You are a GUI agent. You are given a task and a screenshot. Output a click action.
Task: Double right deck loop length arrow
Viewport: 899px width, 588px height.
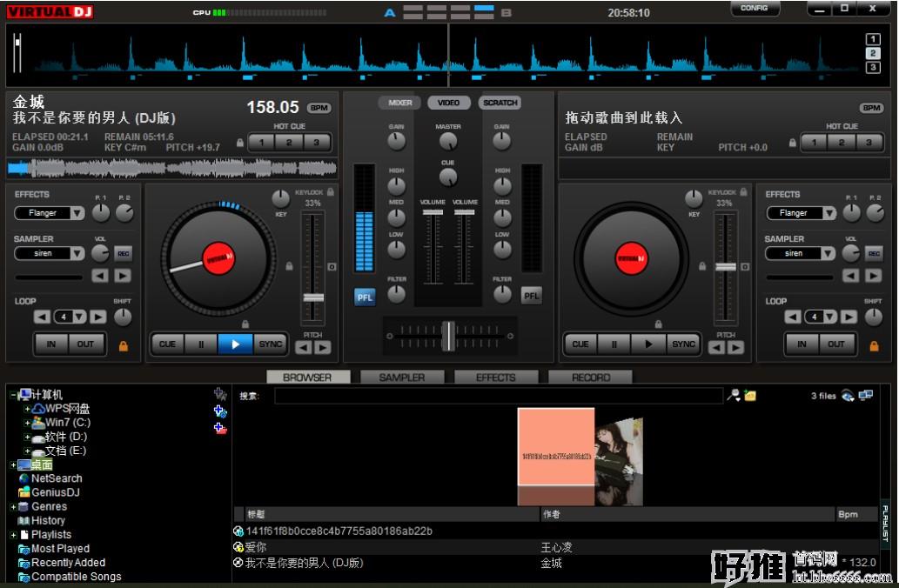click(x=849, y=317)
